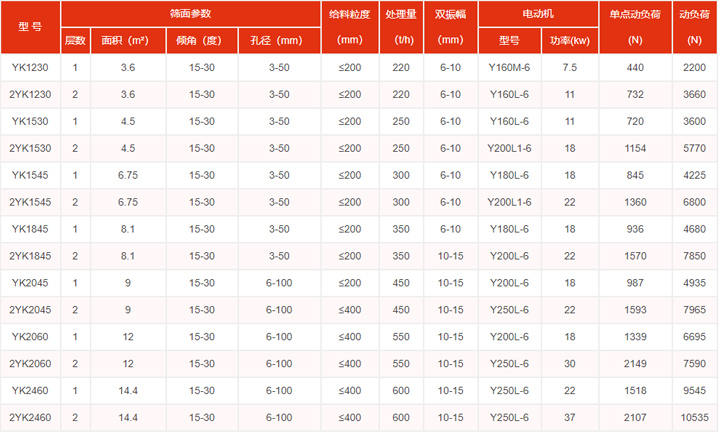The height and width of the screenshot is (433, 720).
Task: Select the 倾角 (度) subheader
Action: [200, 41]
